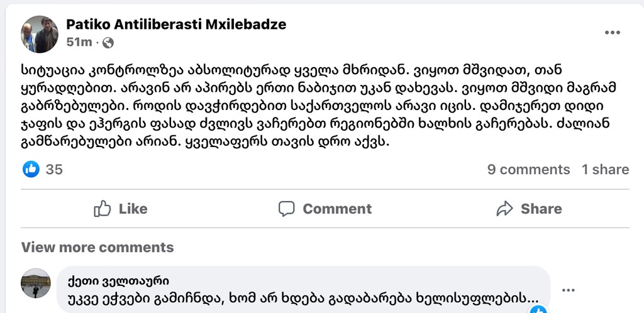644x313 pixels.
Task: Click the curved arrow Share icon
Action: [504, 209]
